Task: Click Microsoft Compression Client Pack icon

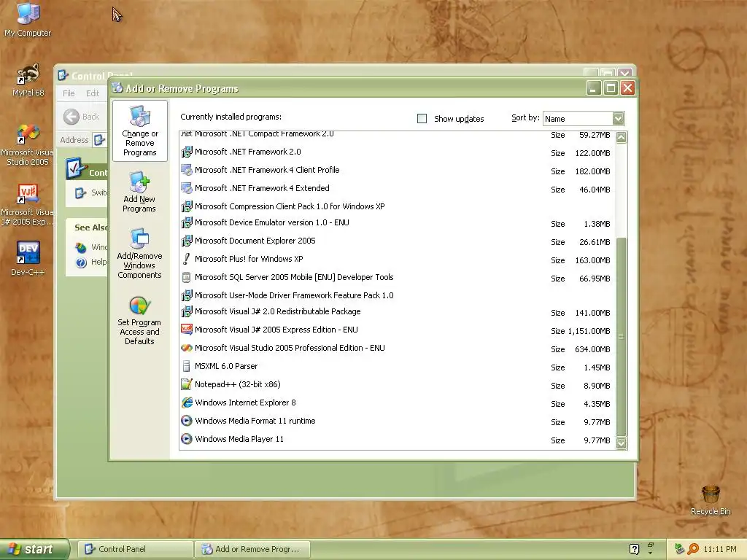Action: (187, 206)
